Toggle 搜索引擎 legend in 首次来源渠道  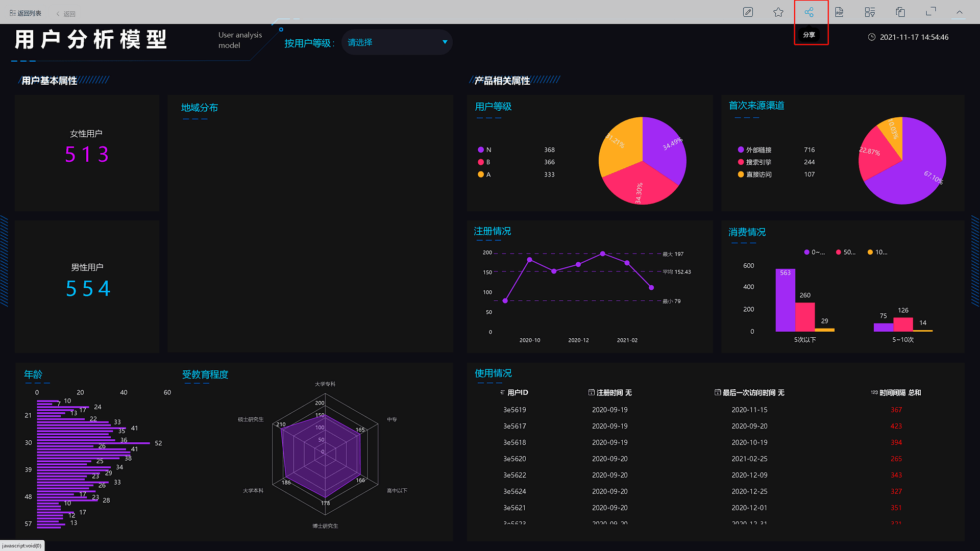tap(754, 162)
